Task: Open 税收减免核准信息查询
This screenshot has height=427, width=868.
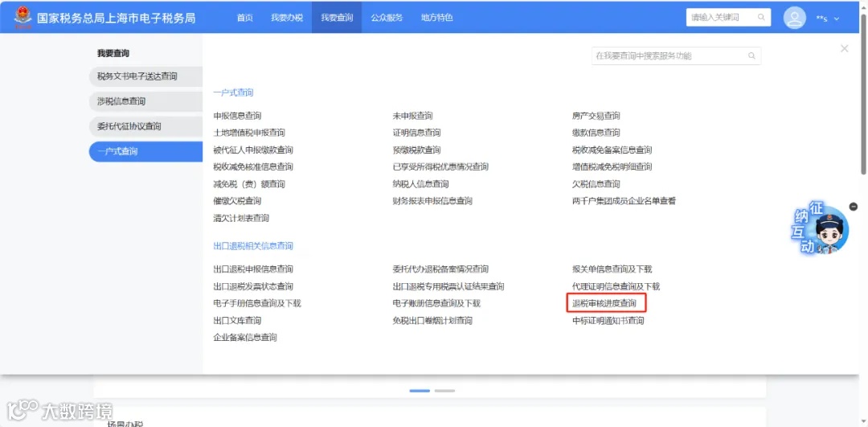Action: tap(253, 166)
